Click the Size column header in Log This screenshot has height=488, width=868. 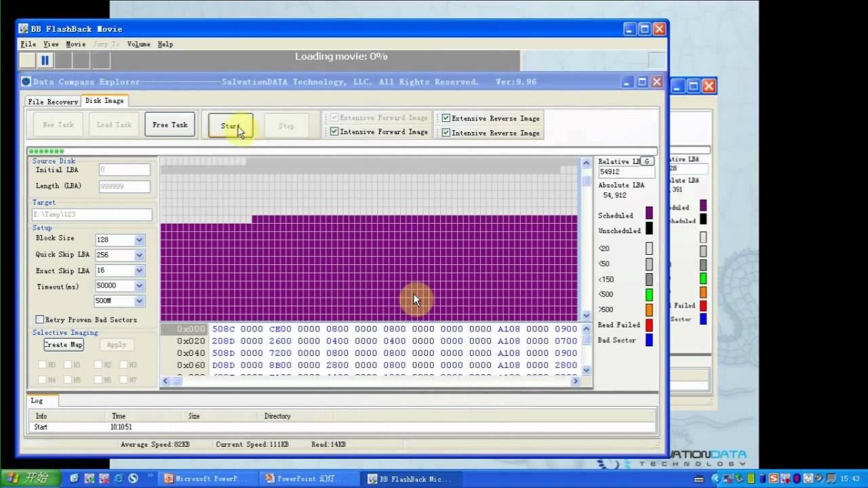click(x=194, y=416)
